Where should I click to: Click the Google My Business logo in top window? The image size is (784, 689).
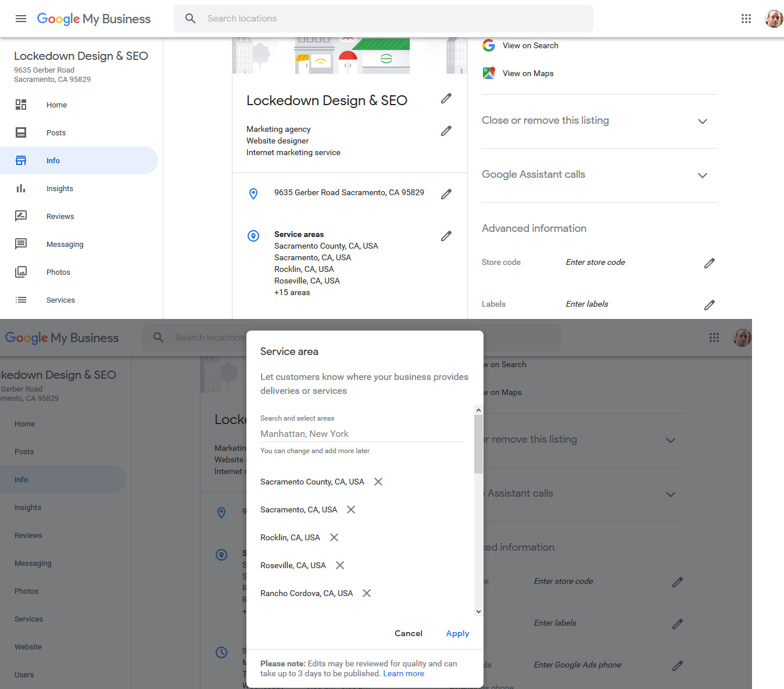94,19
